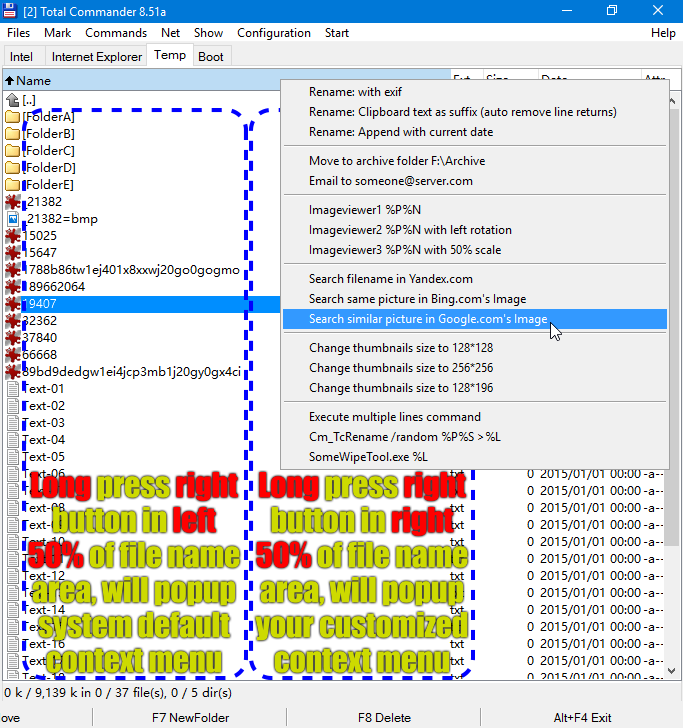
Task: Choose Rename: with exif
Action: click(475, 92)
